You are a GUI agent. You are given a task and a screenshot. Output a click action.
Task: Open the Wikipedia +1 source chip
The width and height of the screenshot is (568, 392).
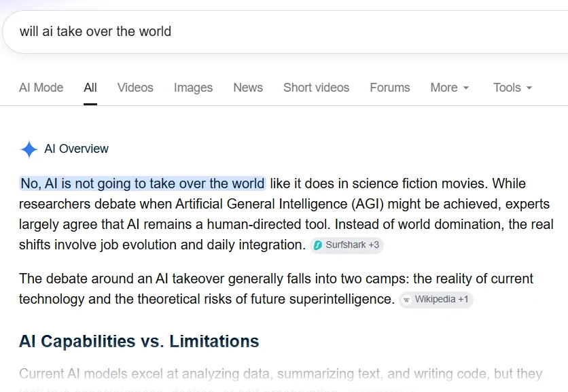pos(436,300)
